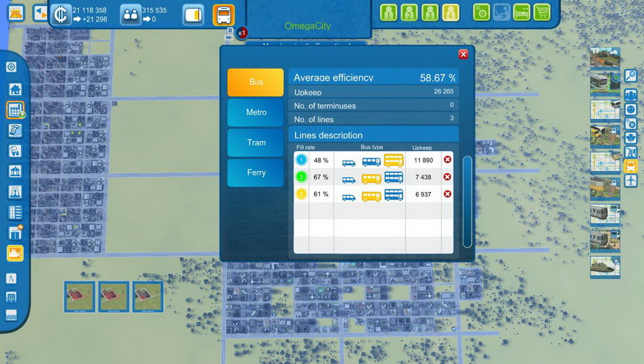Open the housing house icon
The height and width of the screenshot is (364, 644).
tap(15, 89)
